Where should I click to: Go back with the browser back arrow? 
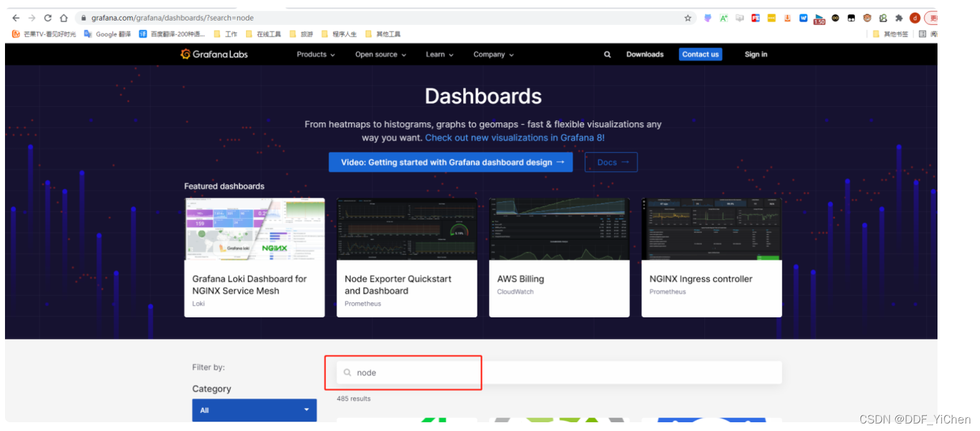(x=16, y=18)
